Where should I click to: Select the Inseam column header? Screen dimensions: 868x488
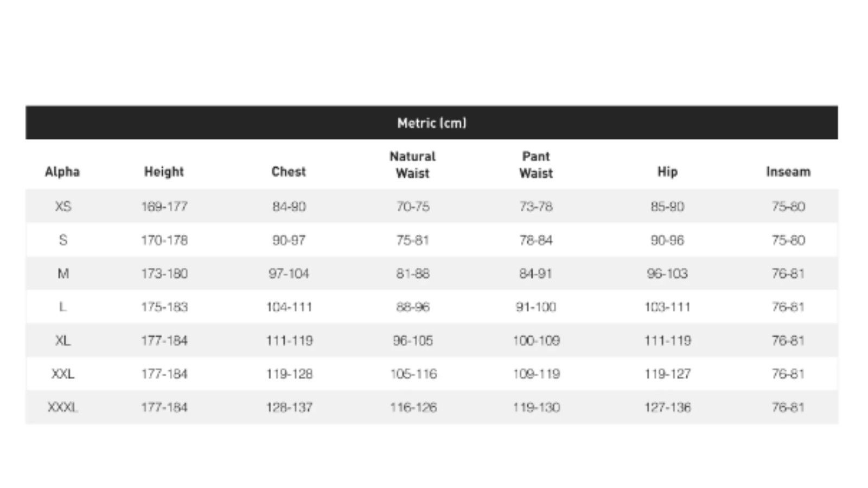click(x=788, y=172)
